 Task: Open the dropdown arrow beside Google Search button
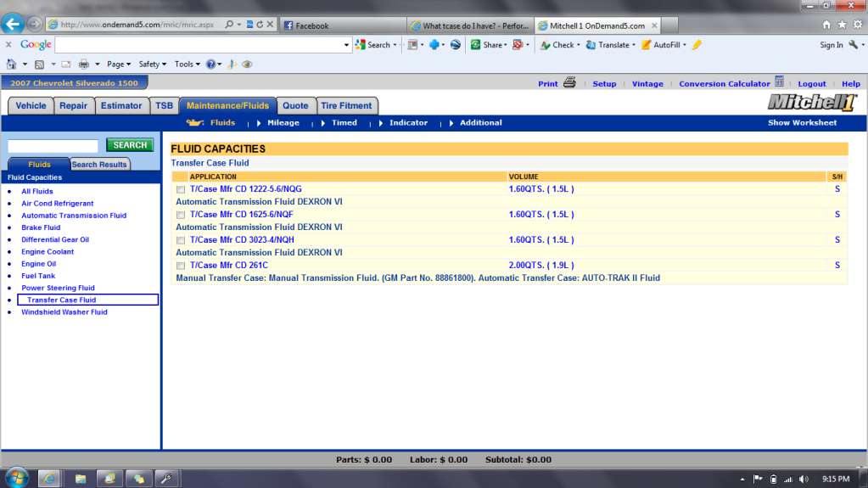pyautogui.click(x=395, y=45)
